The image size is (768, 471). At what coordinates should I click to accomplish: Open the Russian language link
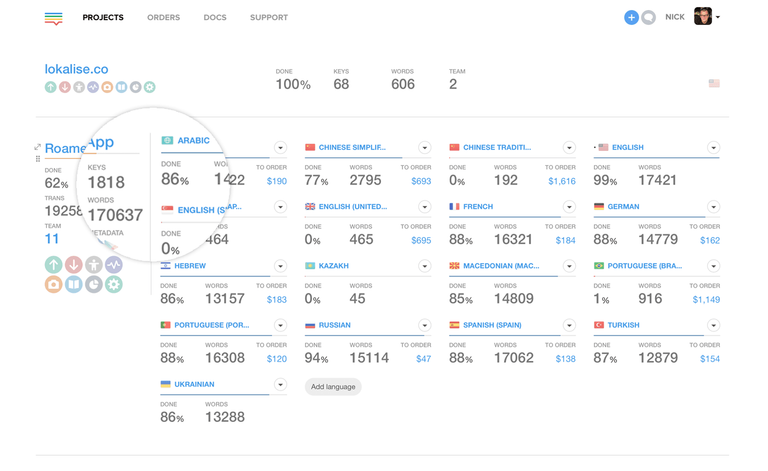(335, 325)
